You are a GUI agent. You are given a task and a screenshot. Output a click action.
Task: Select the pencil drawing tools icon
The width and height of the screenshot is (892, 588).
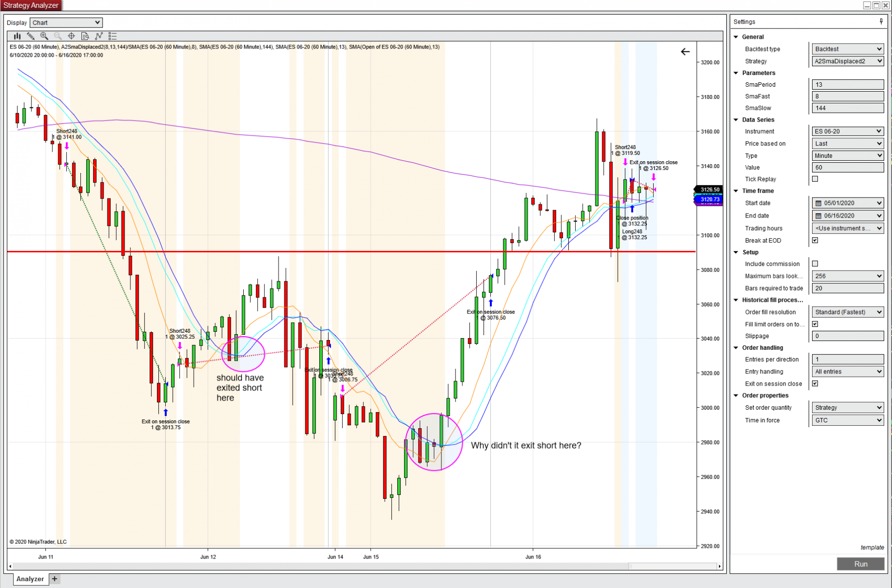(30, 36)
